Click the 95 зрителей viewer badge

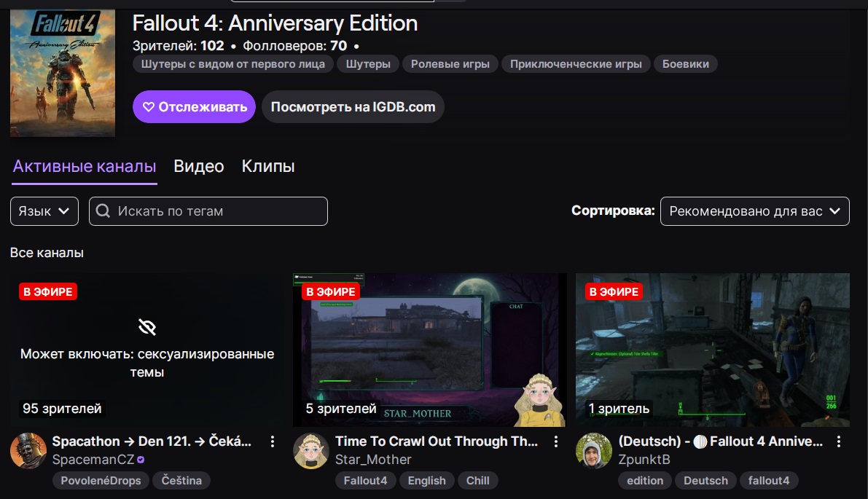pos(62,409)
